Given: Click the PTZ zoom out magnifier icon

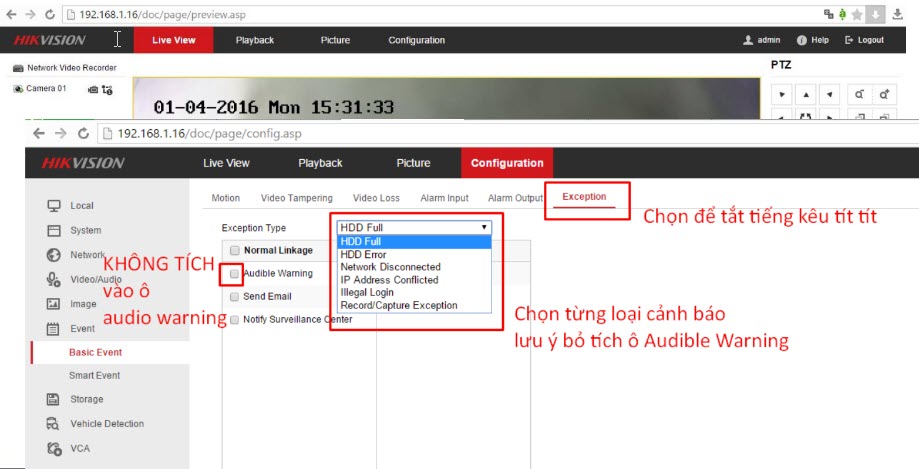Looking at the screenshot, I should pos(859,95).
